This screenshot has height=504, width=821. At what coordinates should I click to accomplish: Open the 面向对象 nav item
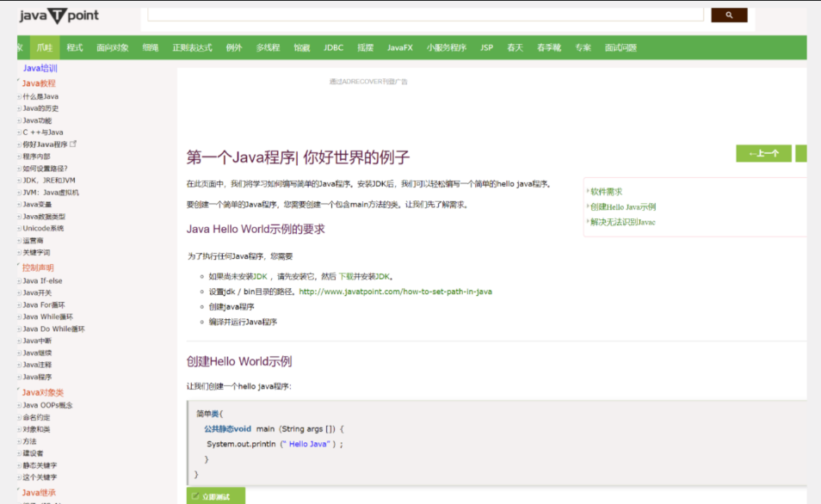tap(112, 47)
